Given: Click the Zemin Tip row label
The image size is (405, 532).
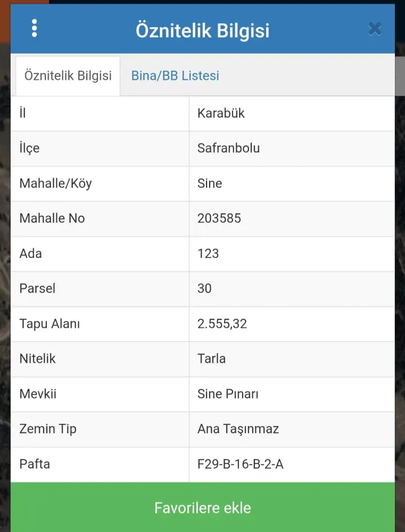Looking at the screenshot, I should pyautogui.click(x=48, y=429).
